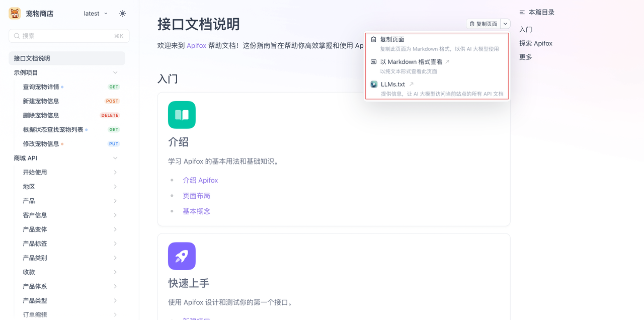Open 查询宠物详情 GET endpoint
Viewport: 644px width, 320px height.
(x=67, y=87)
